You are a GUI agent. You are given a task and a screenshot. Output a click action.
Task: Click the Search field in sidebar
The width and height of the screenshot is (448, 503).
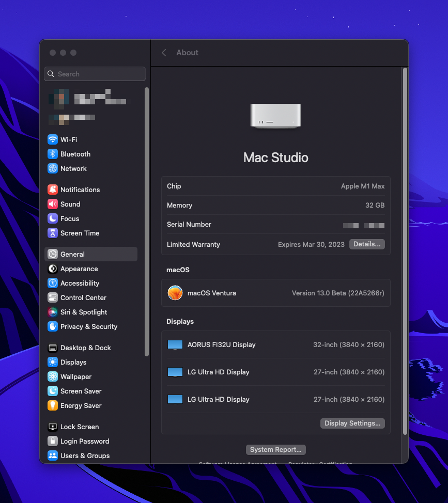point(95,74)
